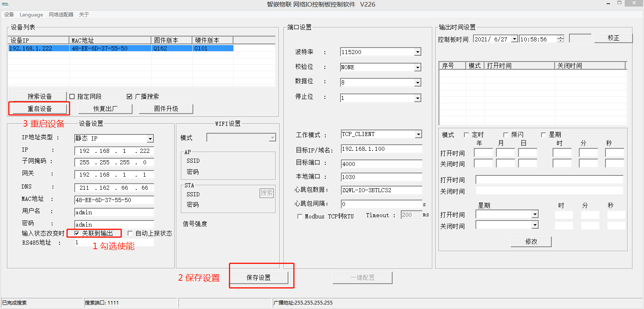Click the DNS address field
This screenshot has height=309, width=644.
point(114,188)
